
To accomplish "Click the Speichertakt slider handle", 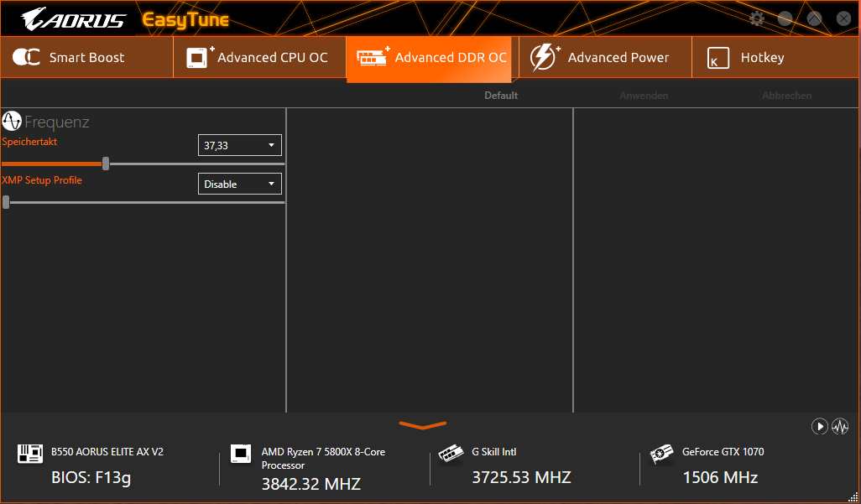I will click(106, 164).
